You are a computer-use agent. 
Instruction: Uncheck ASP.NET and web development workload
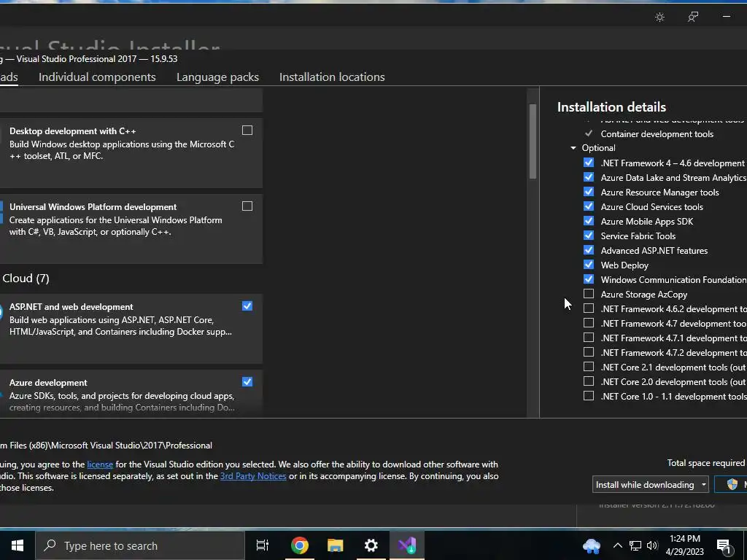[x=247, y=306]
